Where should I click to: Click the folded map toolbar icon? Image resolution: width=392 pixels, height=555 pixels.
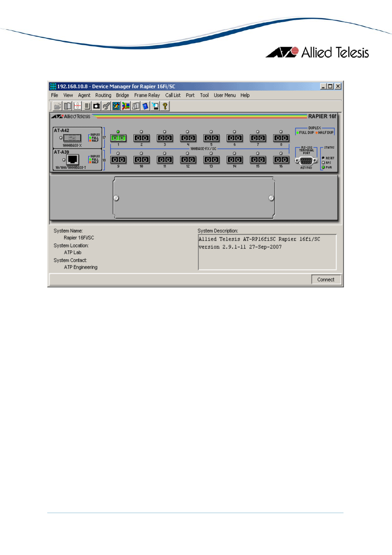coord(136,106)
